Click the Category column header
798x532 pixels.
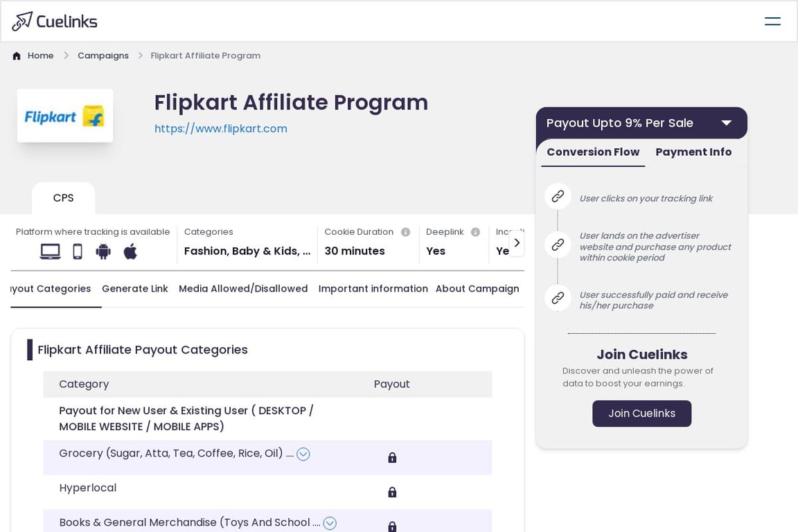(x=84, y=384)
